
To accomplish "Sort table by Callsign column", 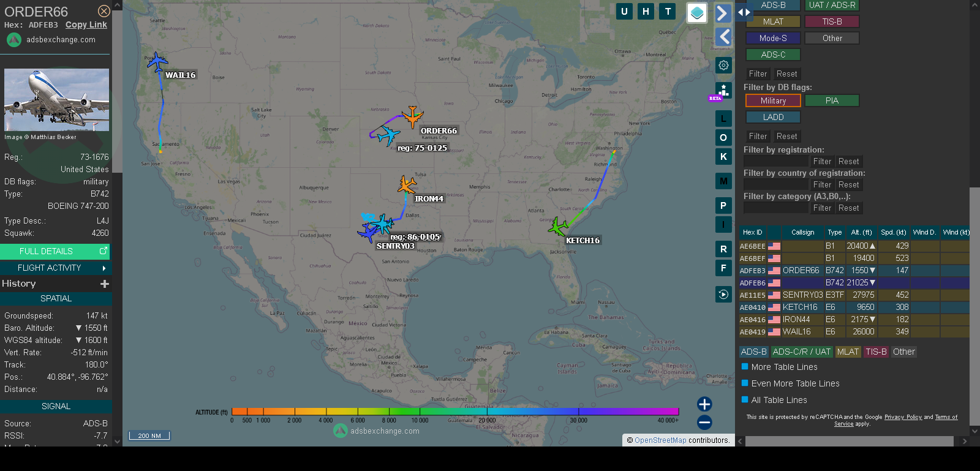I will click(x=802, y=232).
